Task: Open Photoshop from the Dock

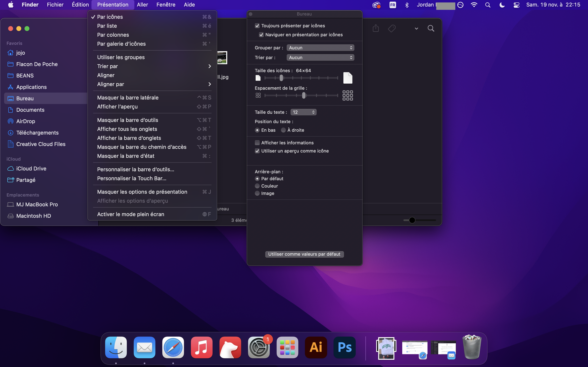Action: (345, 347)
